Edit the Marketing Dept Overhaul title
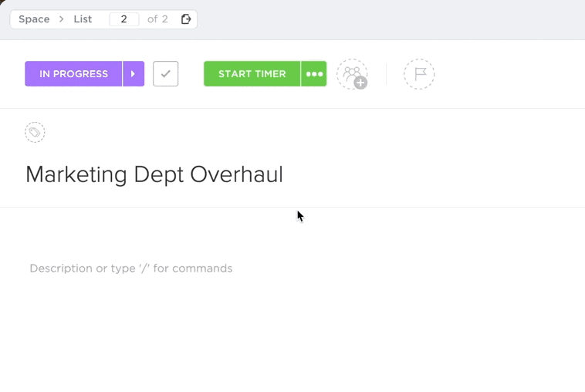Image resolution: width=585 pixels, height=392 pixels. [154, 174]
